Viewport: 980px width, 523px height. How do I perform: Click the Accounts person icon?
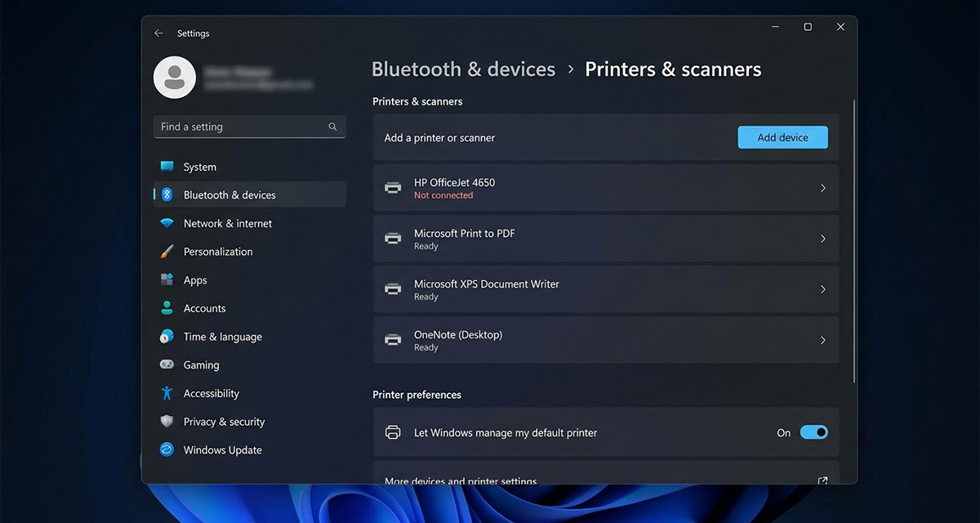click(167, 308)
